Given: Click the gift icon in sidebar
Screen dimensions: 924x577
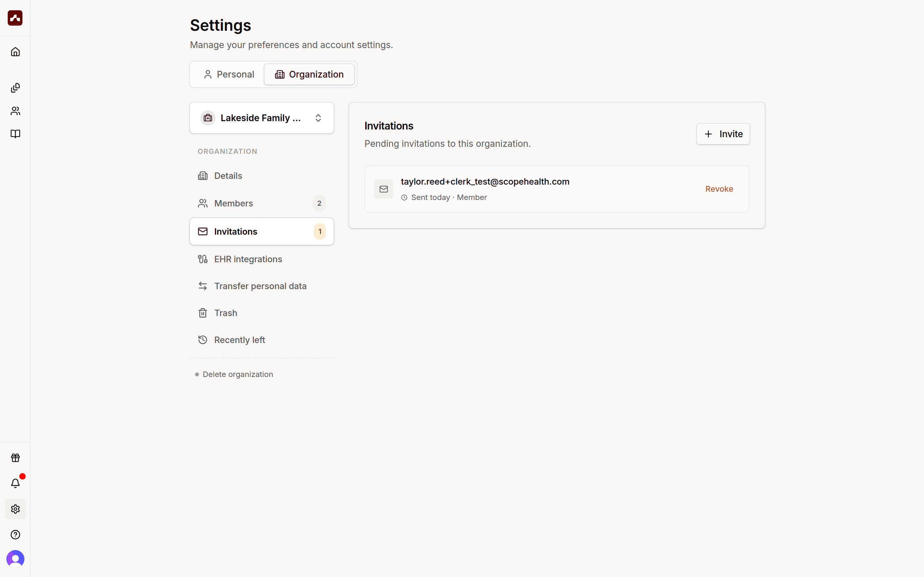Looking at the screenshot, I should tap(15, 457).
